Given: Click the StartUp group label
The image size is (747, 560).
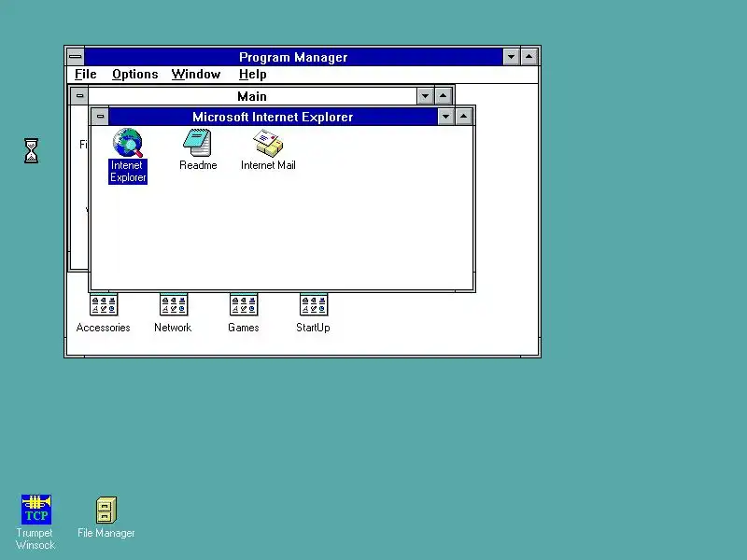Looking at the screenshot, I should tap(313, 328).
